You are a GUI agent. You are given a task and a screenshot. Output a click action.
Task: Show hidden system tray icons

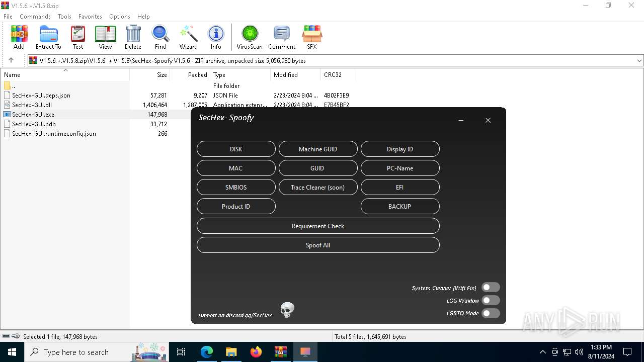(542, 352)
